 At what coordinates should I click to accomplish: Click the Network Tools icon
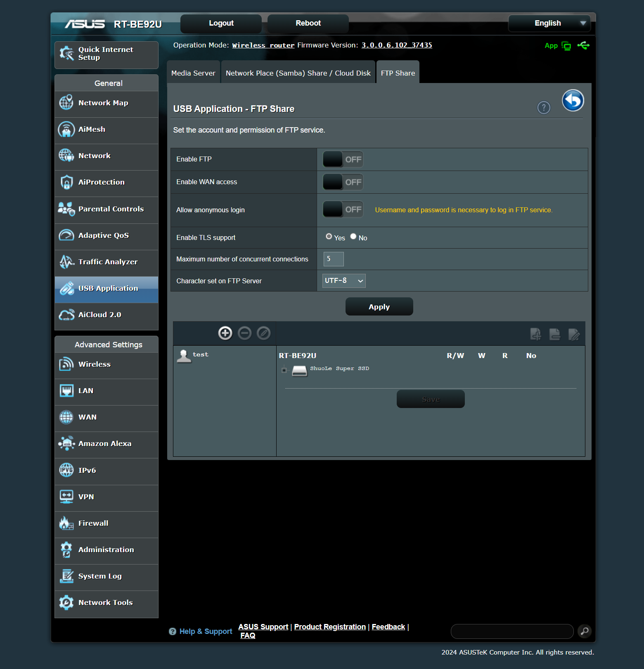(66, 603)
